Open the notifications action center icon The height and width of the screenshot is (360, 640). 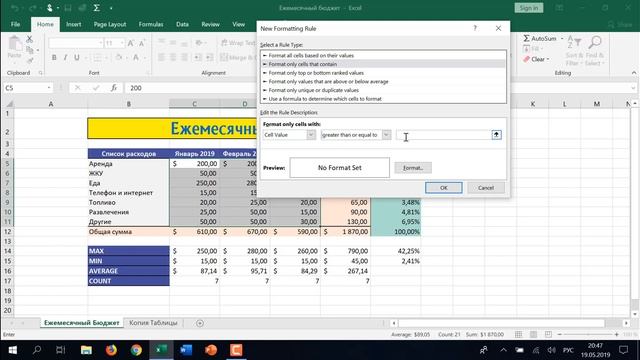point(623,350)
